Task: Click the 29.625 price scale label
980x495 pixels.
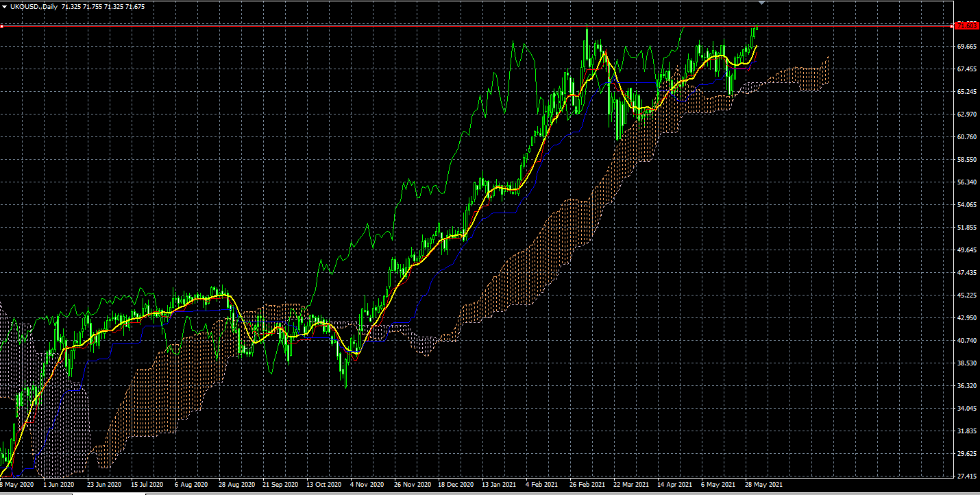Action: pos(966,454)
